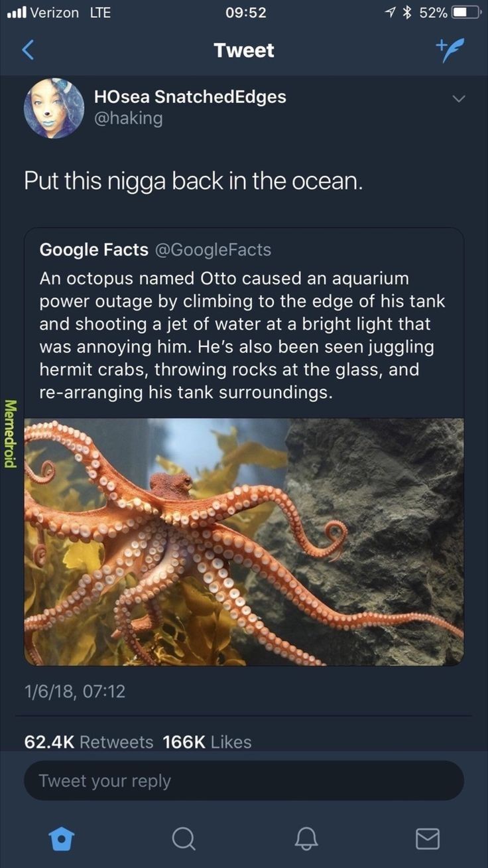Open HOsea SnatchedEdges display name
Viewport: 488px width, 868px height.
(190, 96)
